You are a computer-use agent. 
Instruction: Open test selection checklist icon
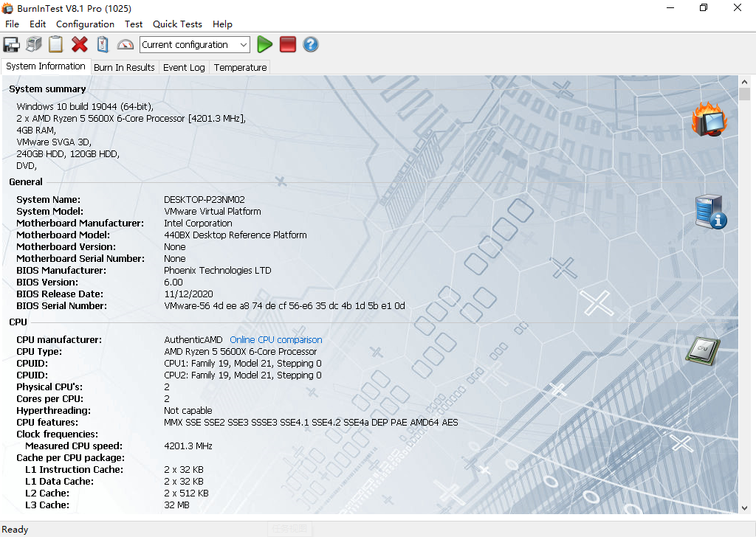103,45
